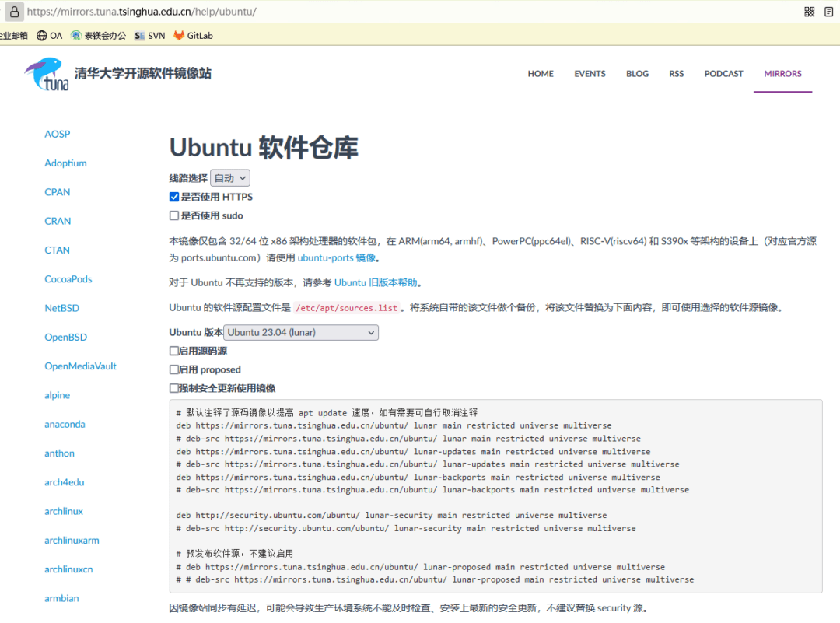The height and width of the screenshot is (623, 840).
Task: Click the 默认注释了源码镜像 comment line
Action: [x=327, y=412]
